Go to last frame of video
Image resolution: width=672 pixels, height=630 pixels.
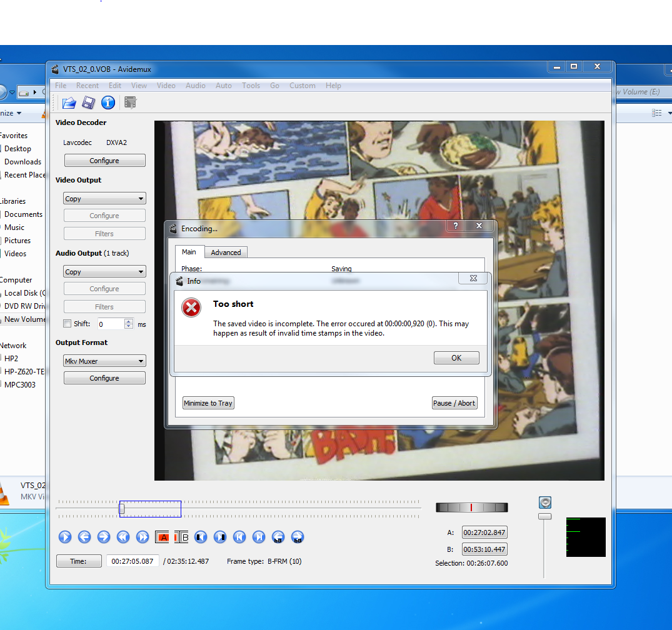click(259, 537)
